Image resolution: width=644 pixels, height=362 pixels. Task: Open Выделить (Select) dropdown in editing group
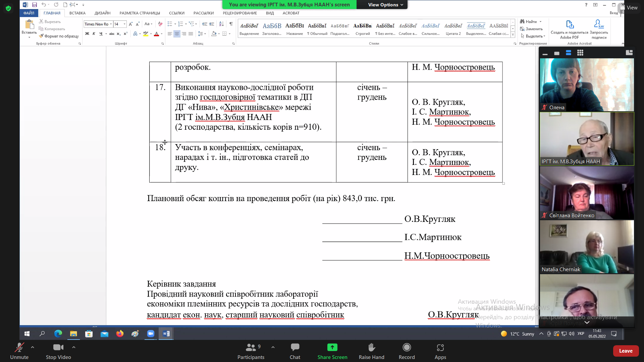click(533, 36)
